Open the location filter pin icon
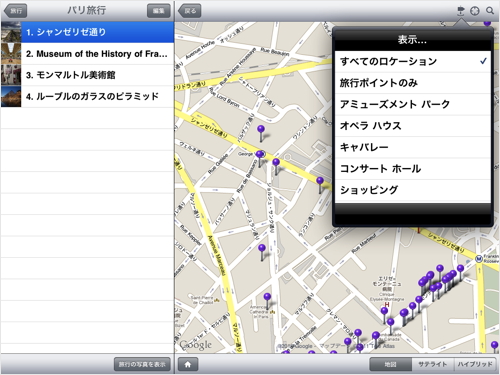This screenshot has height=375, width=500. [x=461, y=11]
